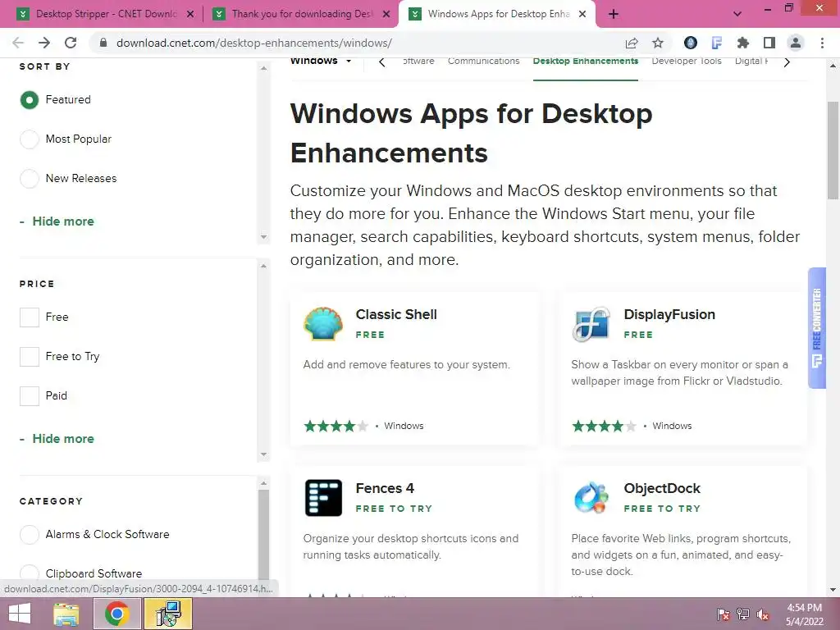Select the Featured sort option
This screenshot has height=630, width=840.
30,99
